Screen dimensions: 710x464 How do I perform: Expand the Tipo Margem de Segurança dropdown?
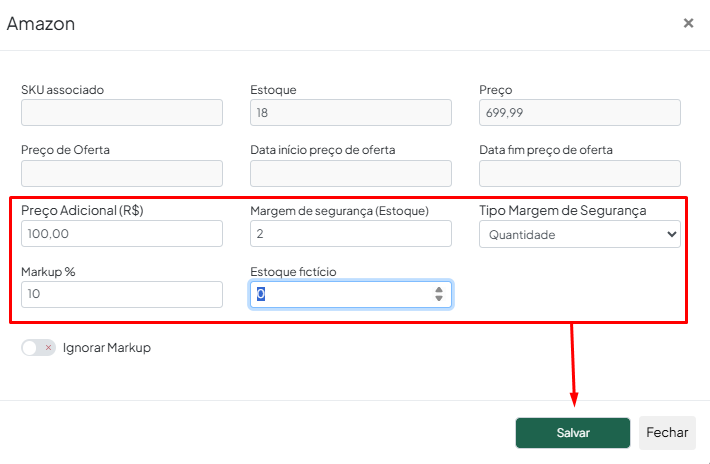[x=580, y=234]
